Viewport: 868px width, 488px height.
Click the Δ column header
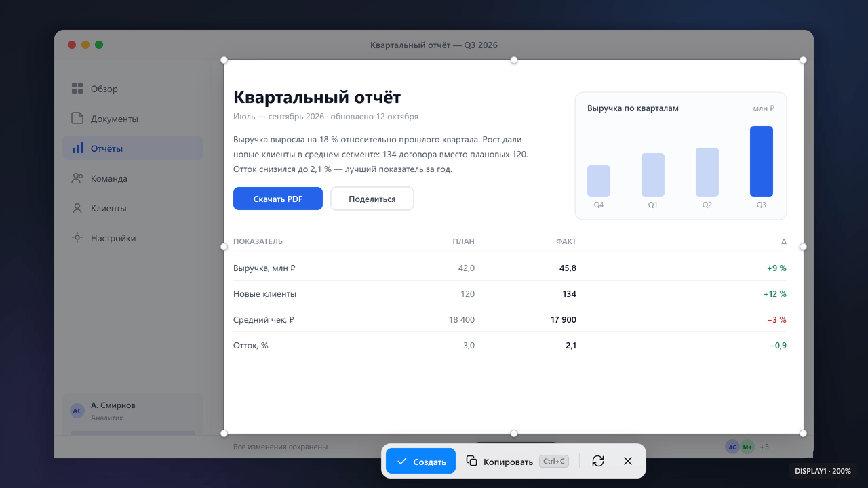[x=784, y=241]
